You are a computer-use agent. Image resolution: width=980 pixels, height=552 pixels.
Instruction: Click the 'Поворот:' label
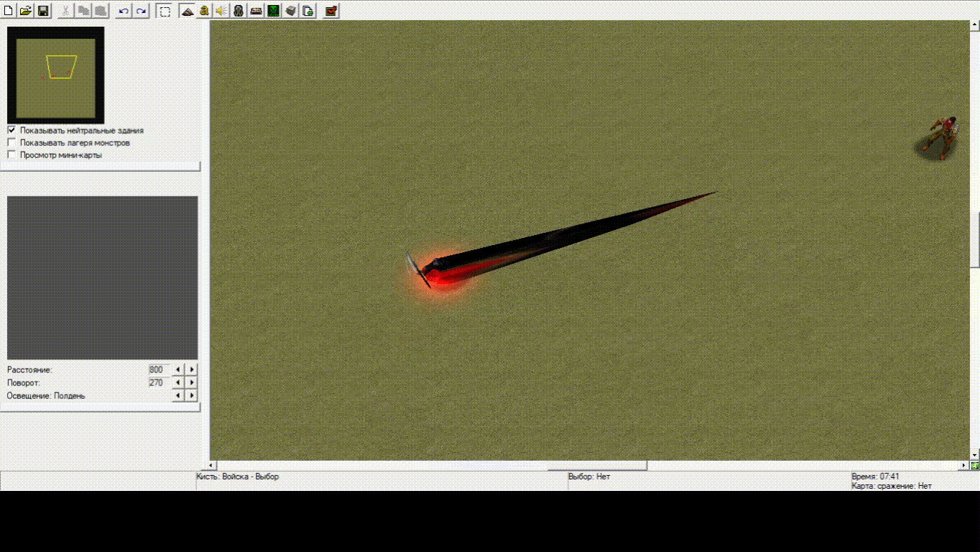pos(24,383)
